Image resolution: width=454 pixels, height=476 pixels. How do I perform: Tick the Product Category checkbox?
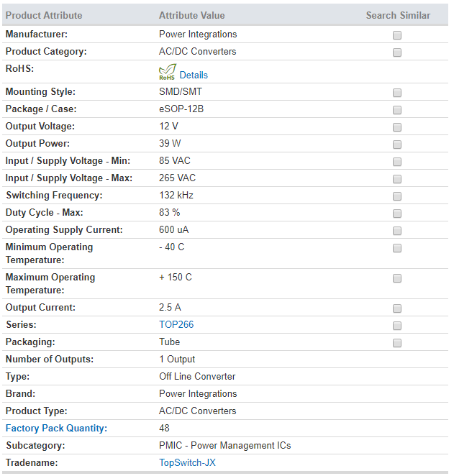397,52
